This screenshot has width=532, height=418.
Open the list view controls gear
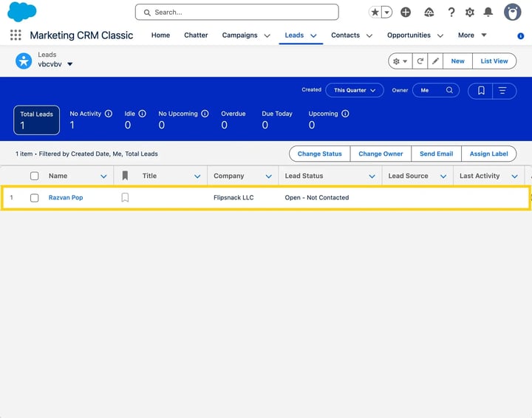click(x=400, y=61)
